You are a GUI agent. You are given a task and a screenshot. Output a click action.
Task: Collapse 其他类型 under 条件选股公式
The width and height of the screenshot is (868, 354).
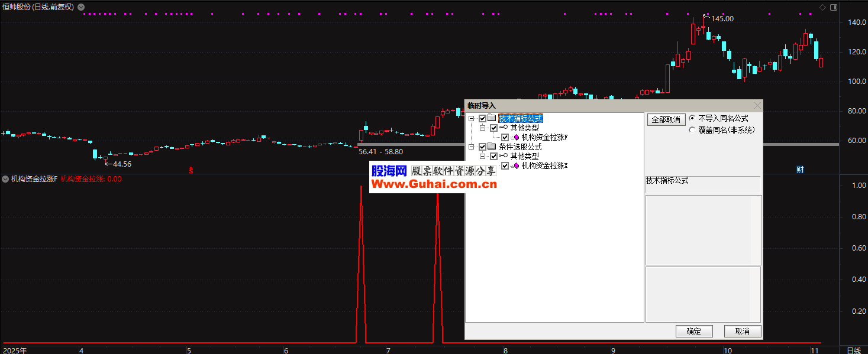tap(483, 156)
